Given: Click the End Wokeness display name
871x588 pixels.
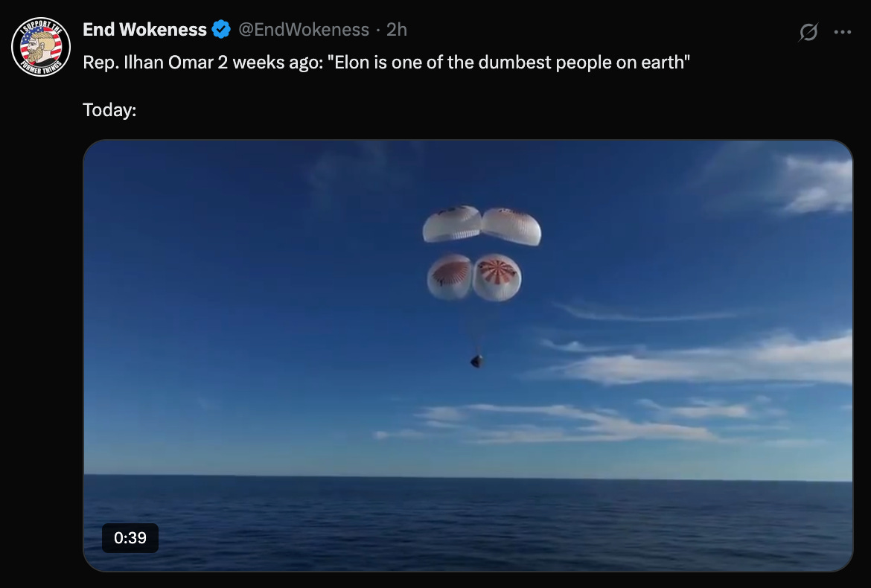Looking at the screenshot, I should point(144,30).
